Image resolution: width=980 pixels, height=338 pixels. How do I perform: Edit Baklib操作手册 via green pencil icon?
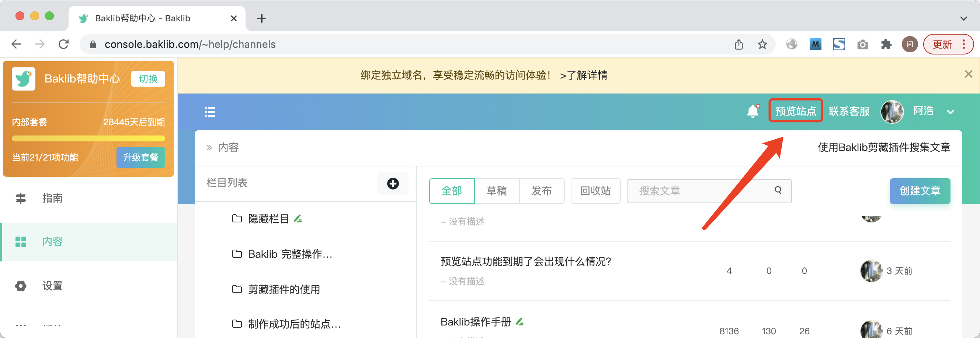tap(519, 322)
